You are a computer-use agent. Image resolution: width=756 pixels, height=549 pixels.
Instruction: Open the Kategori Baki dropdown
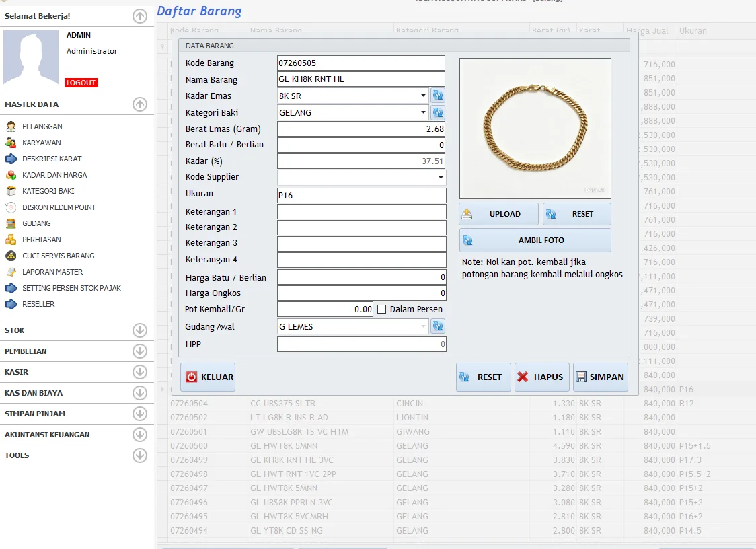click(423, 112)
